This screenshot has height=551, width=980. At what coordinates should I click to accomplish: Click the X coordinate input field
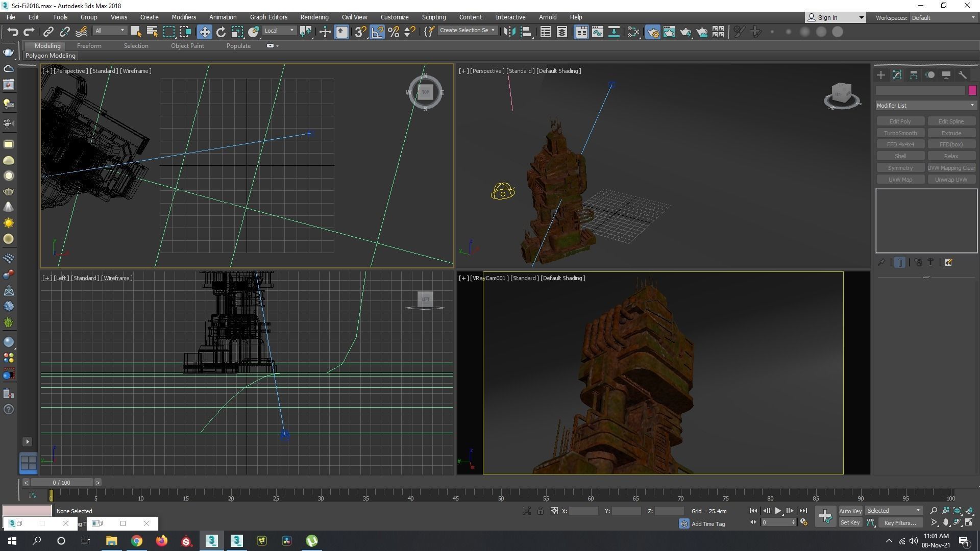(583, 511)
